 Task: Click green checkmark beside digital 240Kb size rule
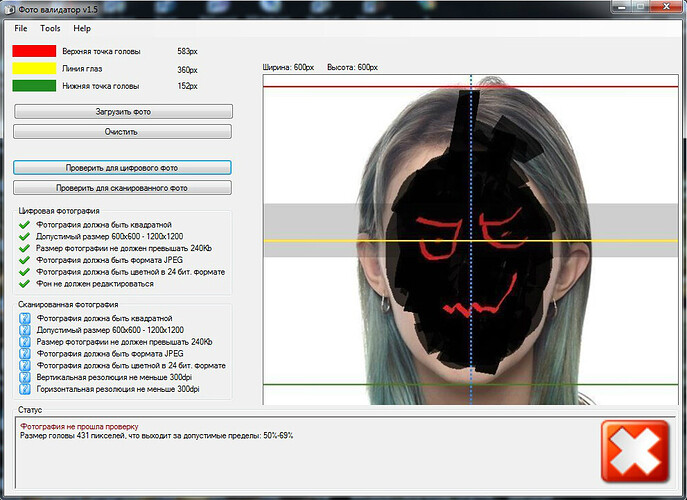tap(25, 248)
